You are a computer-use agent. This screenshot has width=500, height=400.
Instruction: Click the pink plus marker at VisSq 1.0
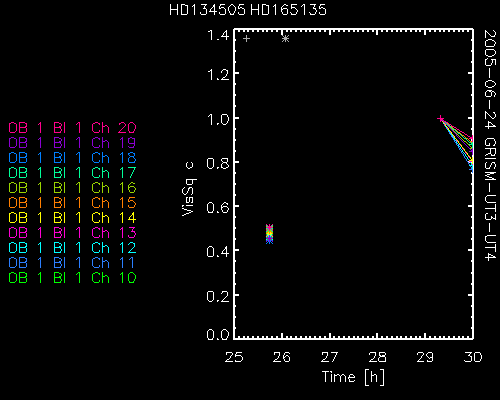[441, 119]
